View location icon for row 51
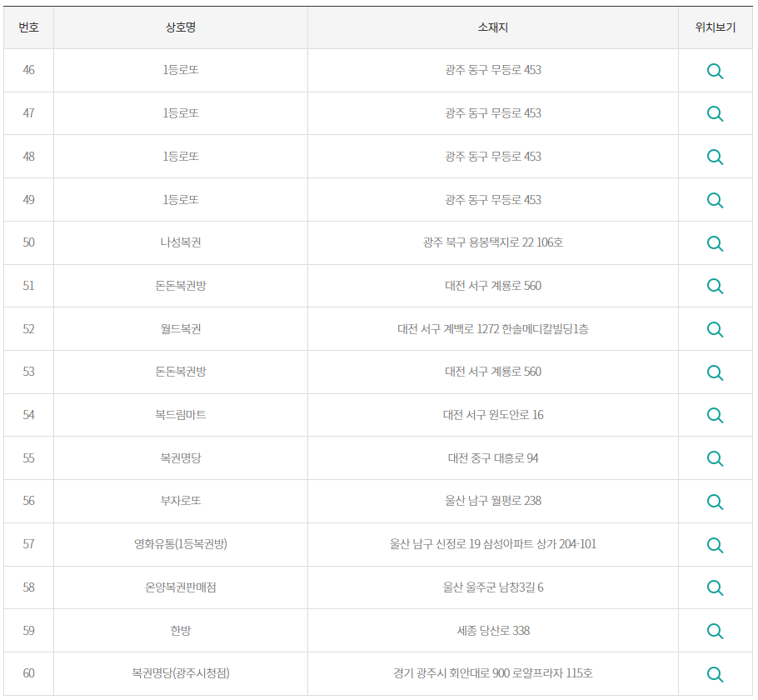The width and height of the screenshot is (758, 700). point(715,287)
